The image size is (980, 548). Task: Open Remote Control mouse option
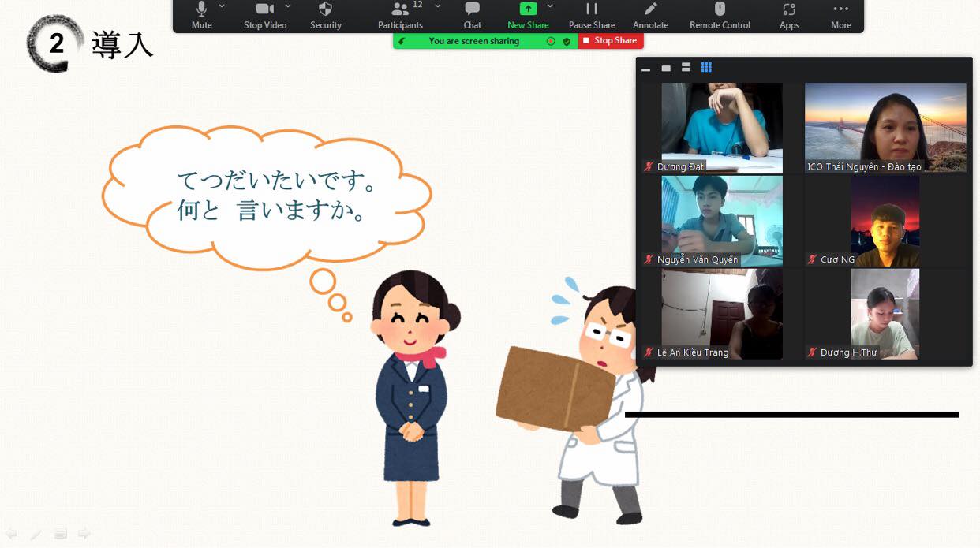[x=720, y=15]
